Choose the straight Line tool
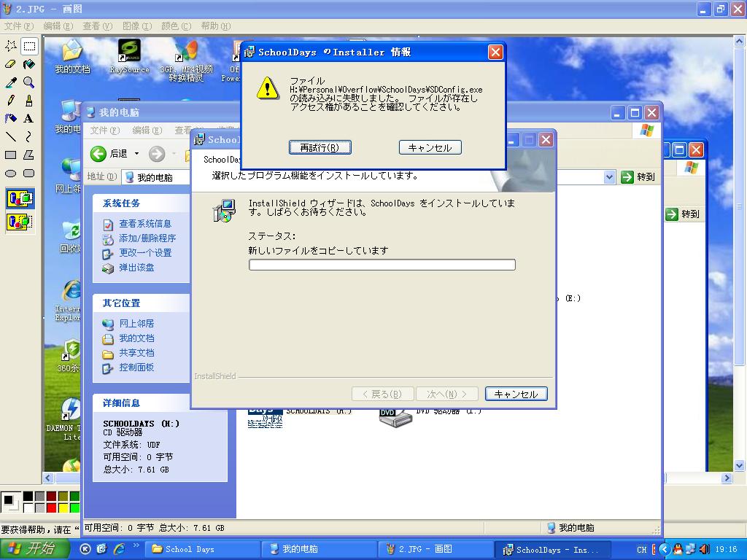The image size is (747, 560). [x=10, y=136]
